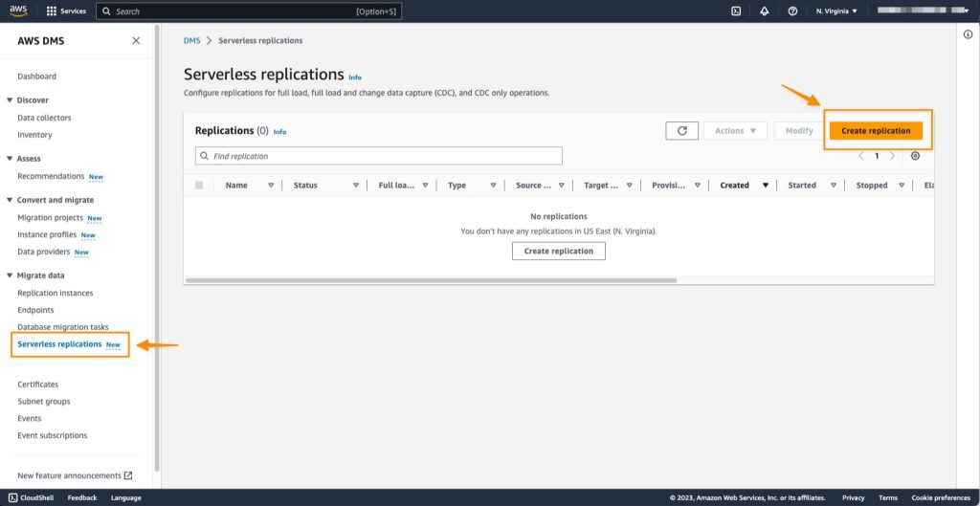
Task: Open Migration projects
Action: [50, 217]
